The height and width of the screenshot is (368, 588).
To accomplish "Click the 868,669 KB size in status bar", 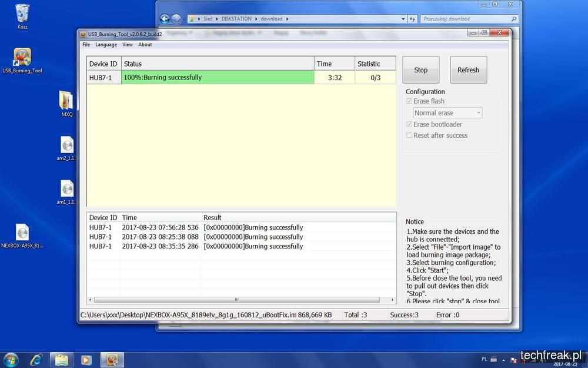I will 315,314.
